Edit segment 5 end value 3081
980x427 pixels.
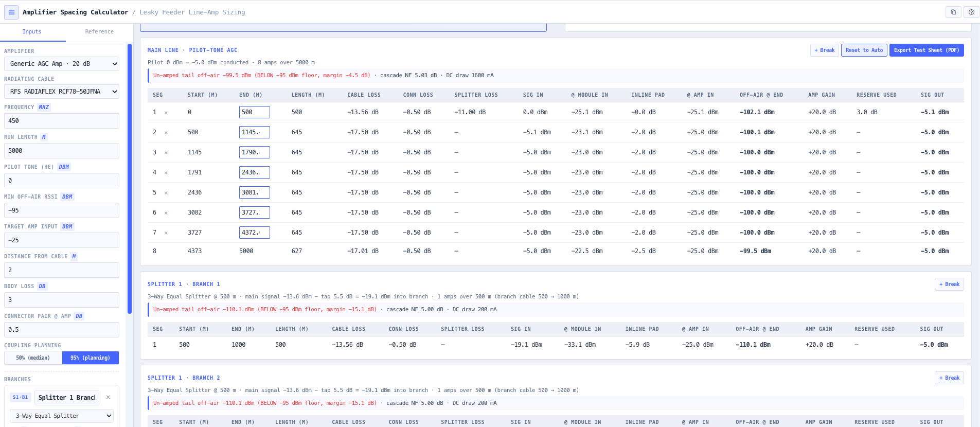254,192
